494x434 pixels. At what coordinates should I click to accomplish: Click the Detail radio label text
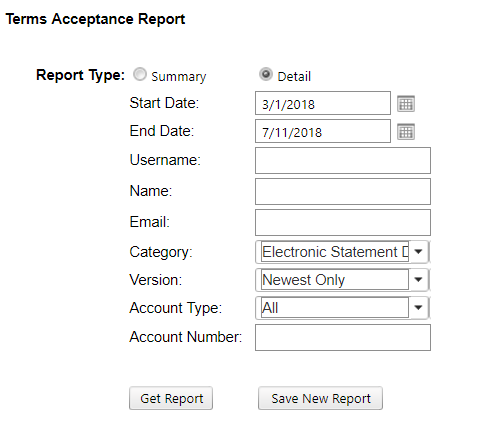coord(294,76)
